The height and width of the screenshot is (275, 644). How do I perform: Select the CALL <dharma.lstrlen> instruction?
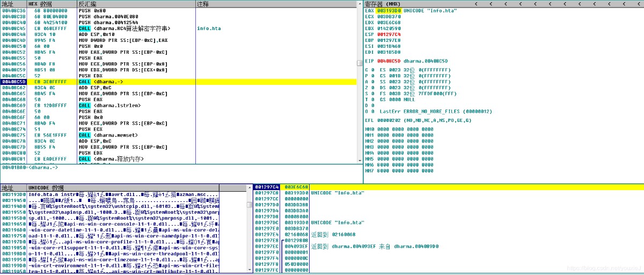pyautogui.click(x=109, y=106)
